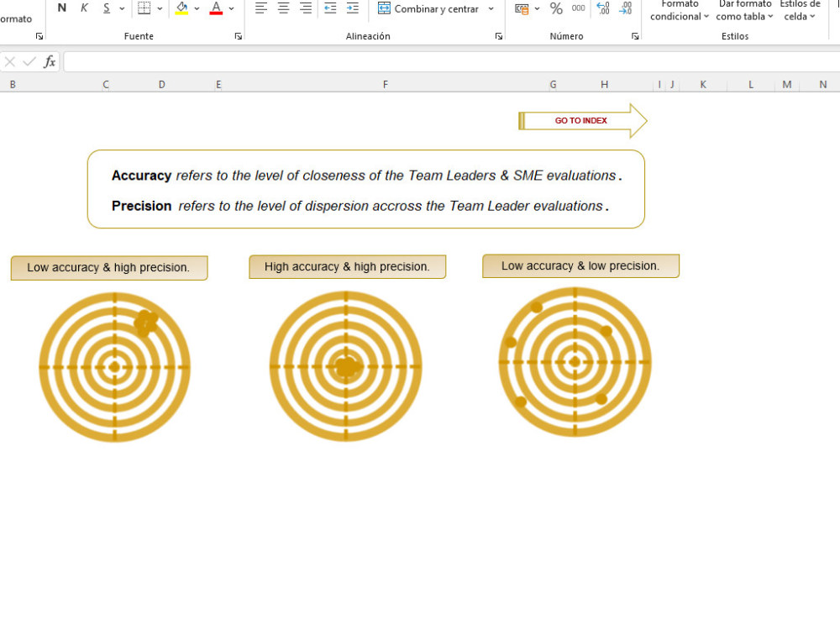The image size is (840, 630).
Task: Click the fx insert function icon
Action: click(x=50, y=62)
